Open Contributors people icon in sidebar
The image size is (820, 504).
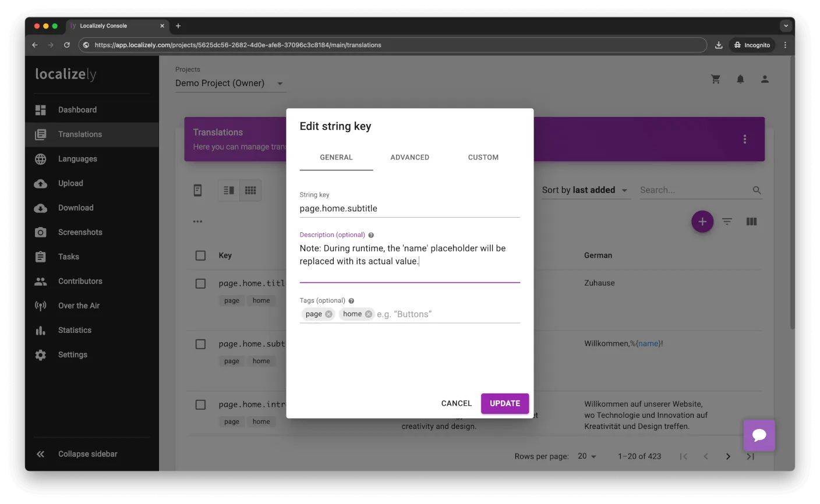coord(40,281)
